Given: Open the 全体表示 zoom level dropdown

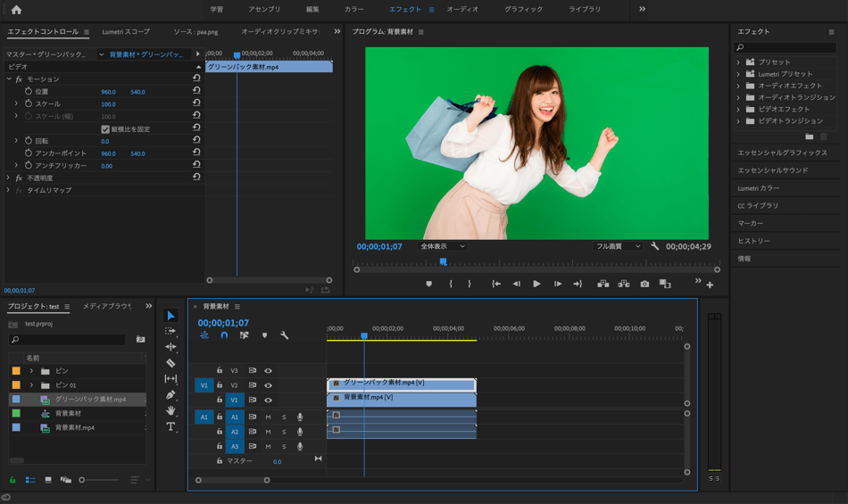Looking at the screenshot, I should [443, 246].
